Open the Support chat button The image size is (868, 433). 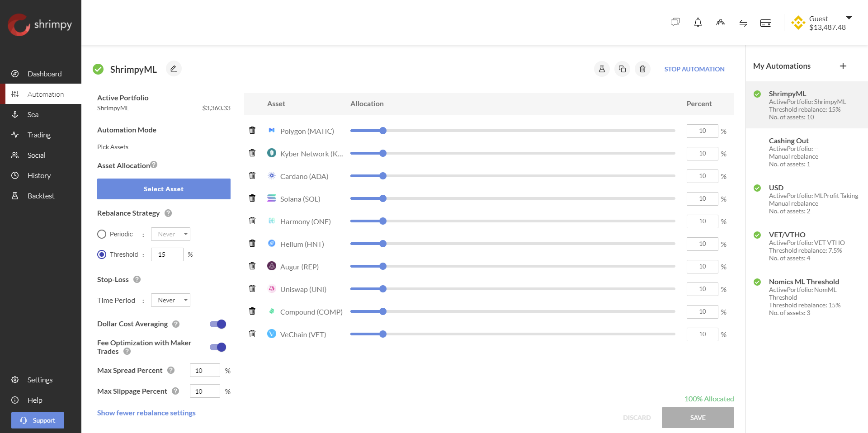(38, 420)
